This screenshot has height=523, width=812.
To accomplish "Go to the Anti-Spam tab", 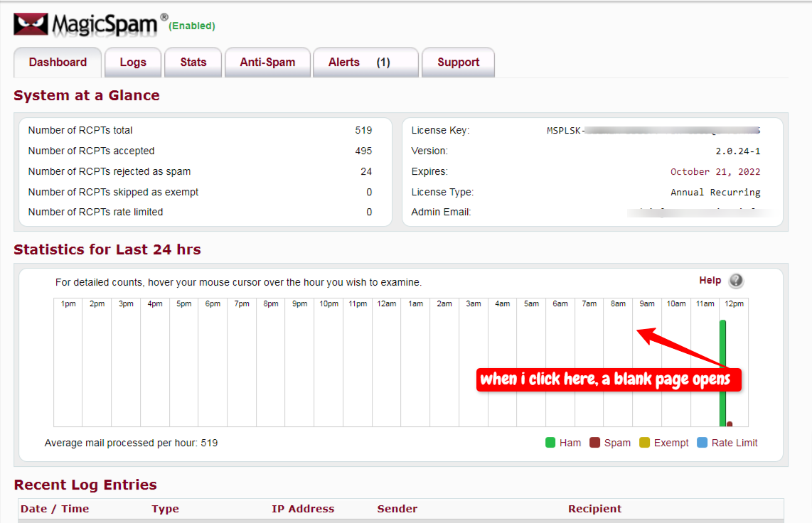I will click(267, 63).
